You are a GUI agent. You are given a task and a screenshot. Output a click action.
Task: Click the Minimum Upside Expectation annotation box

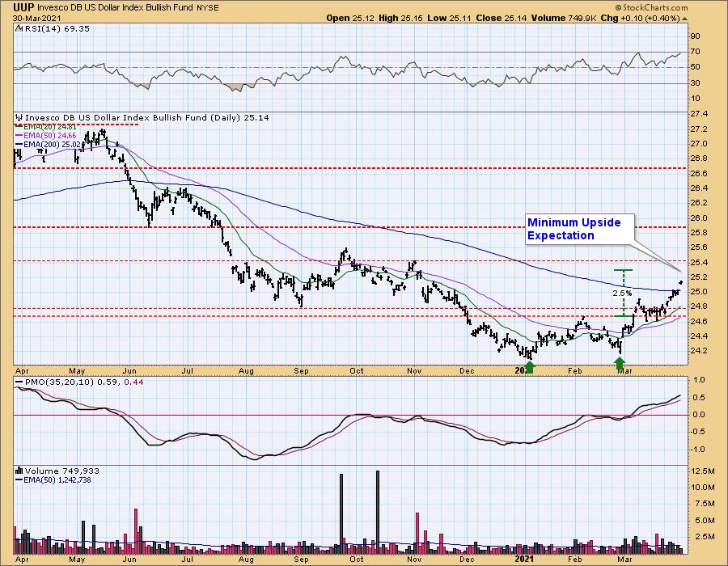pos(579,229)
